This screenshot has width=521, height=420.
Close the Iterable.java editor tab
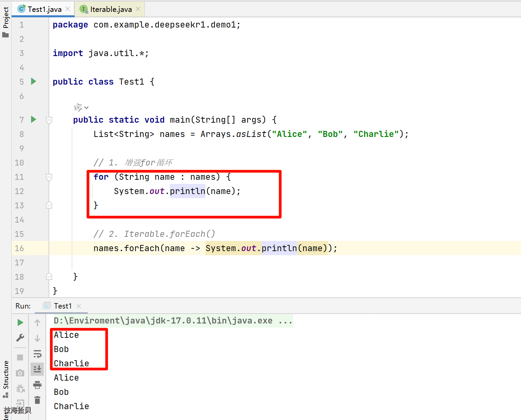coord(138,9)
